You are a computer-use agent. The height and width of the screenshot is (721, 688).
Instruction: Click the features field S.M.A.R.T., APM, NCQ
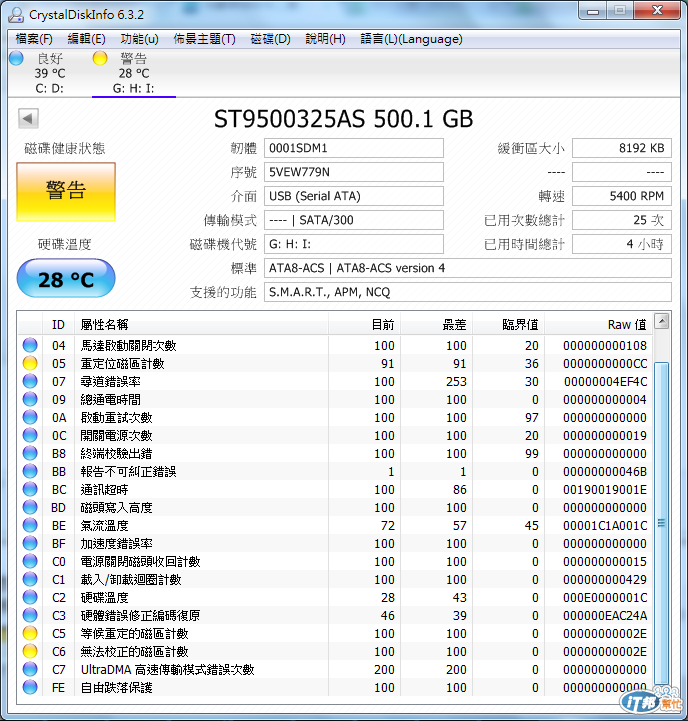(x=468, y=292)
